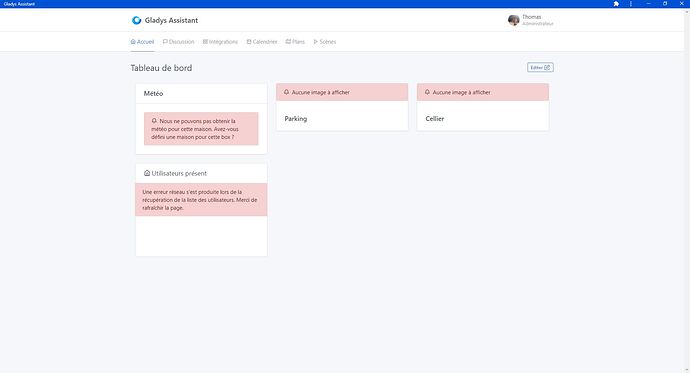This screenshot has width=690, height=373.
Task: Select the Météo card title
Action: pyautogui.click(x=153, y=94)
